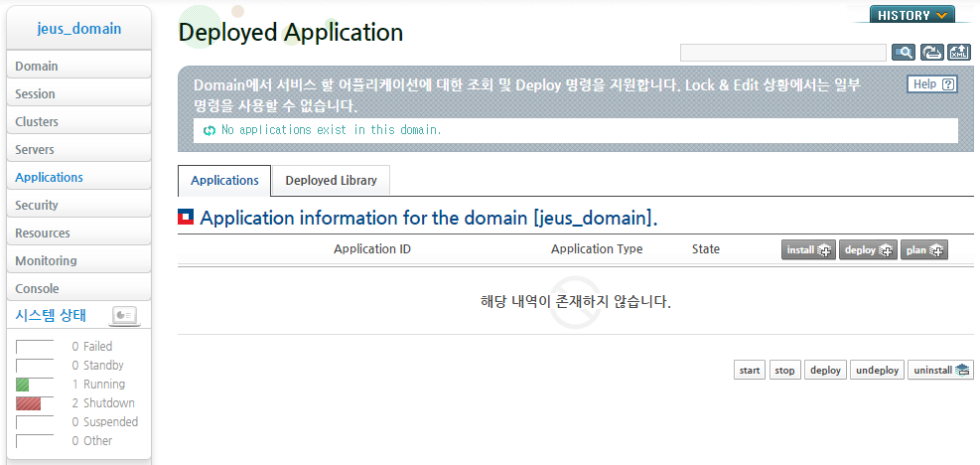Click the install button
This screenshot has width=980, height=465.
808,249
